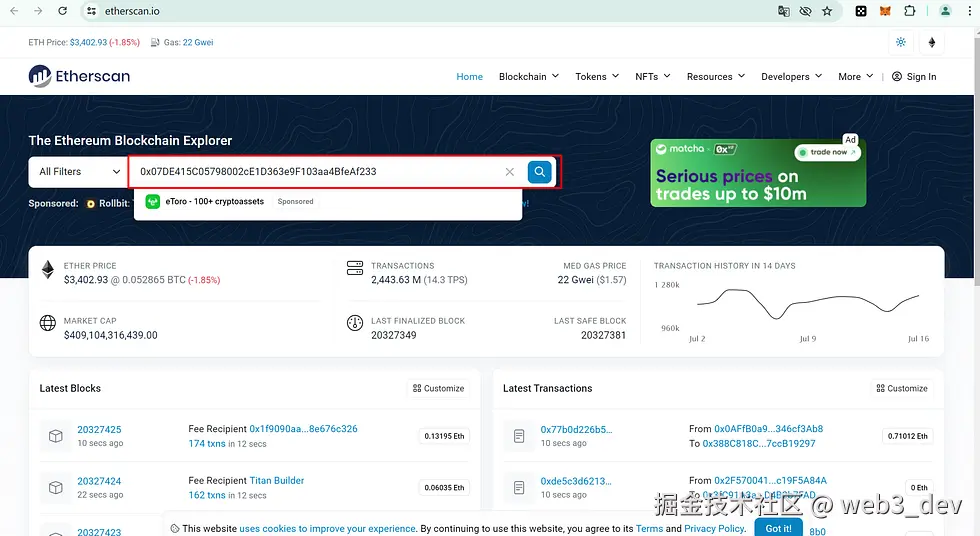Customize the Latest Transactions panel
This screenshot has width=980, height=536.
coord(902,388)
